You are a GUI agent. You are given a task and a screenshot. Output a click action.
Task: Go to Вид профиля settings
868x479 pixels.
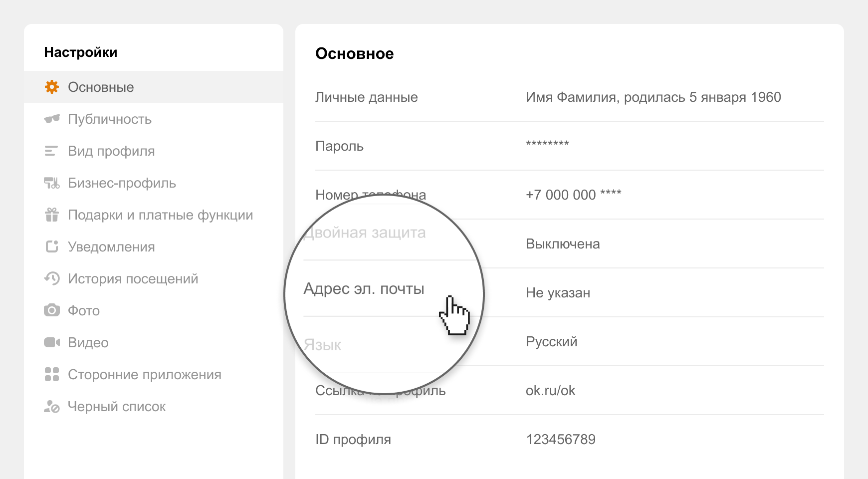coord(154,151)
